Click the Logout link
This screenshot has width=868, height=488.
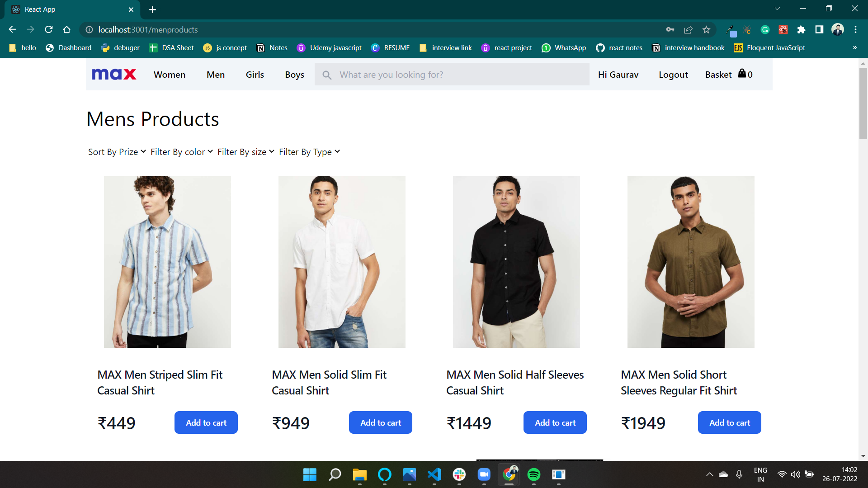(673, 75)
